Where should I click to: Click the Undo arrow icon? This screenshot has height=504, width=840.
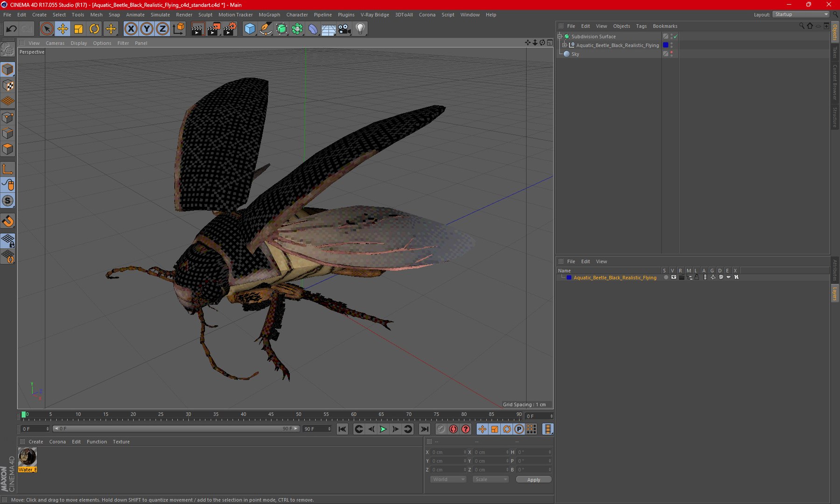pyautogui.click(x=11, y=29)
